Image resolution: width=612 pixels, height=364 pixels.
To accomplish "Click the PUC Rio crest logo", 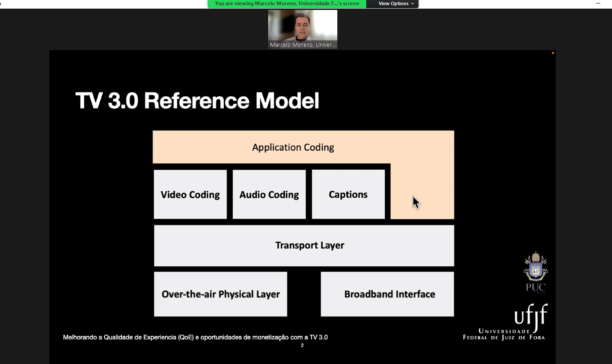I will click(536, 272).
